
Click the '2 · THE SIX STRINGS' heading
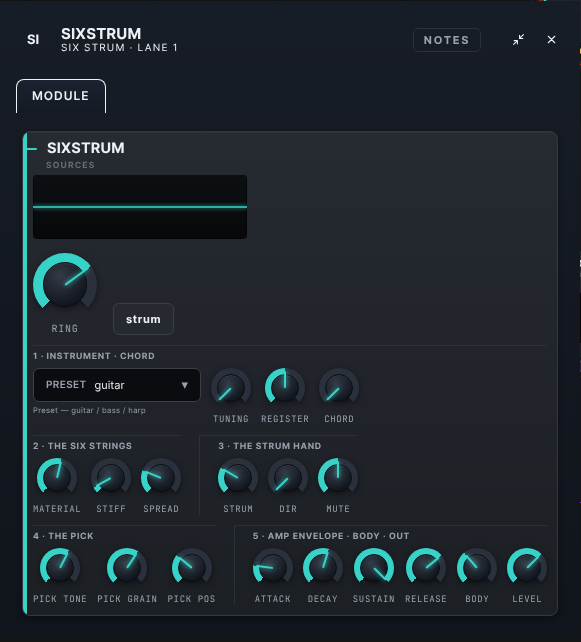pyautogui.click(x=82, y=446)
